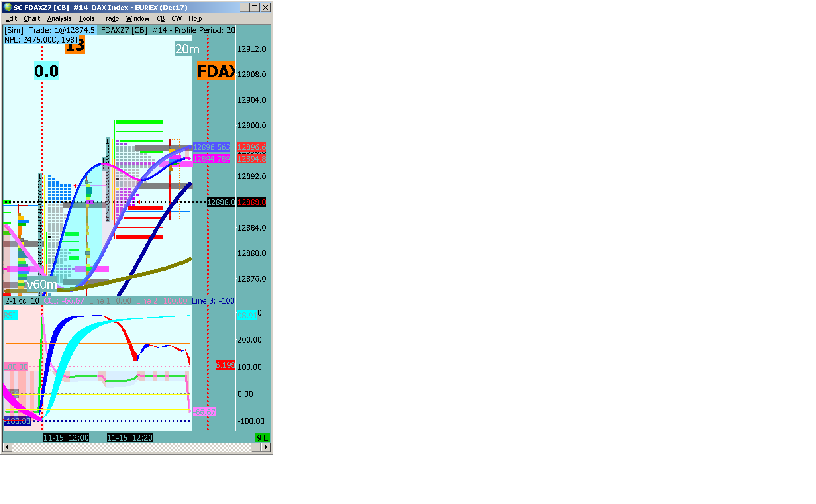Viewport: 816px width, 504px height.
Task: Click the 20m timeframe label
Action: tap(187, 49)
